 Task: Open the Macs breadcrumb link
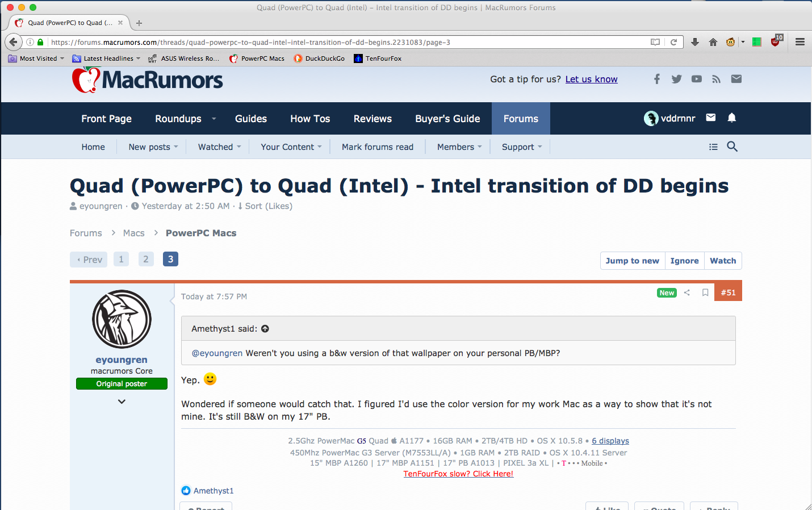133,233
